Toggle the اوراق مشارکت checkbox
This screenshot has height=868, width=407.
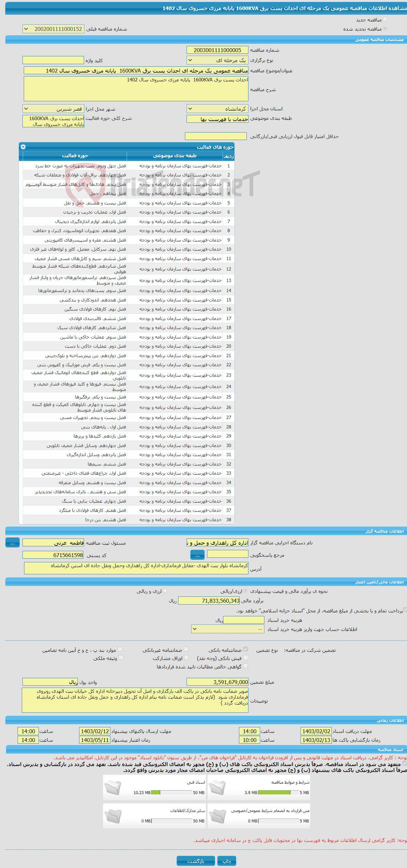click(186, 657)
